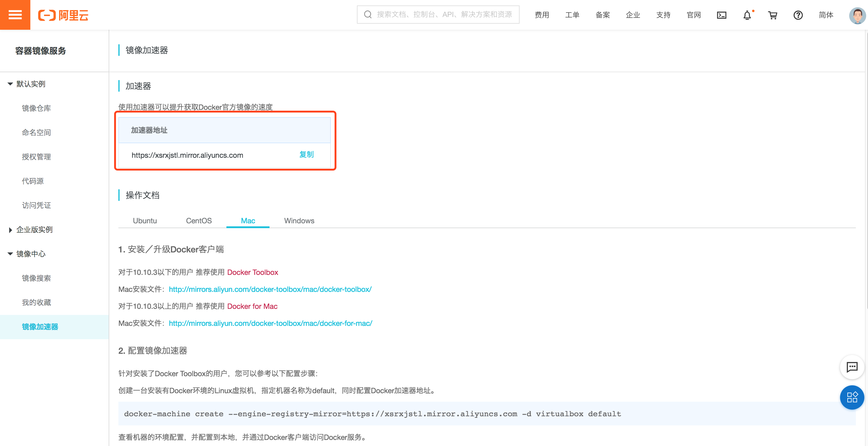Click the search magnifier icon

pos(368,15)
